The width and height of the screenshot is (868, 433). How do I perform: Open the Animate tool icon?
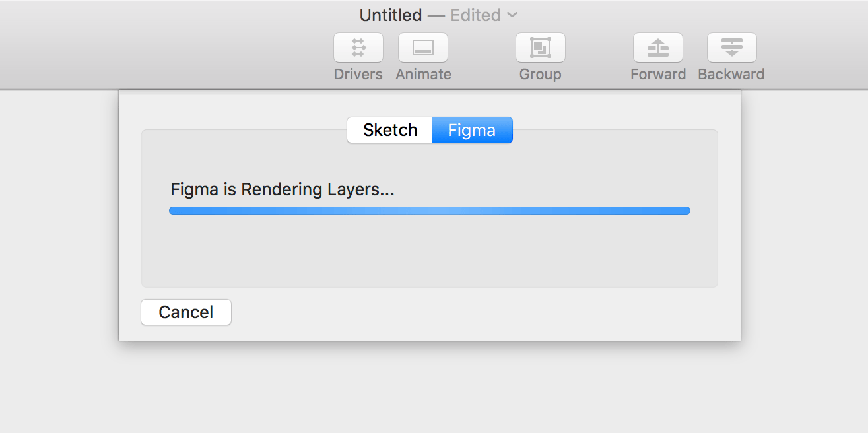(423, 48)
